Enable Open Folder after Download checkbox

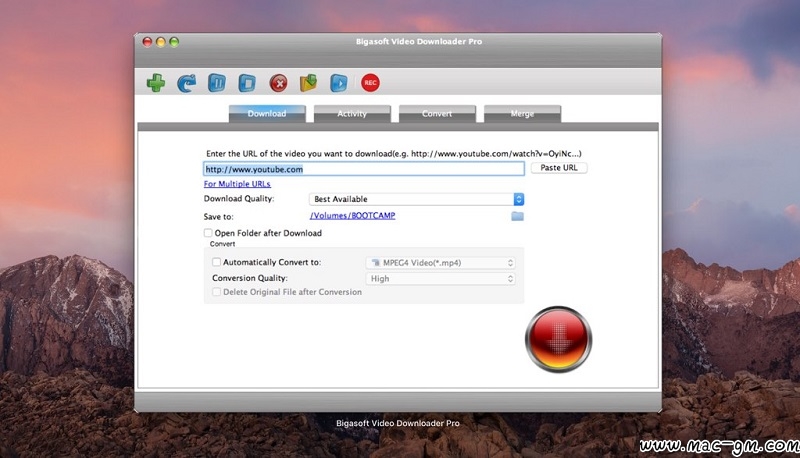tap(208, 233)
